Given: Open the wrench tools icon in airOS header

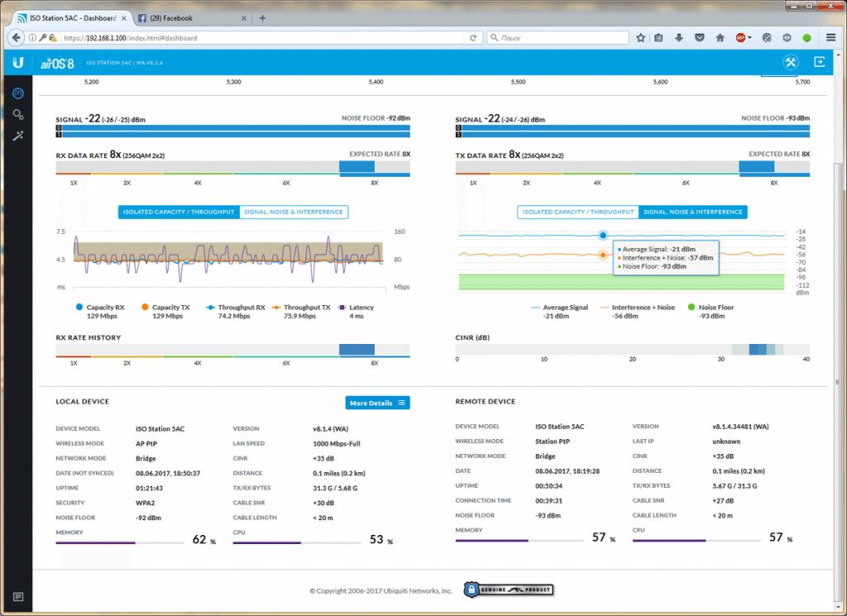Looking at the screenshot, I should [x=790, y=62].
